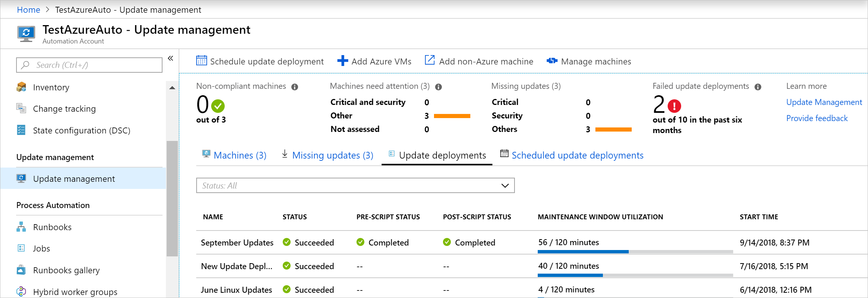Open the Update Management learn more link
The image size is (868, 298).
point(824,102)
